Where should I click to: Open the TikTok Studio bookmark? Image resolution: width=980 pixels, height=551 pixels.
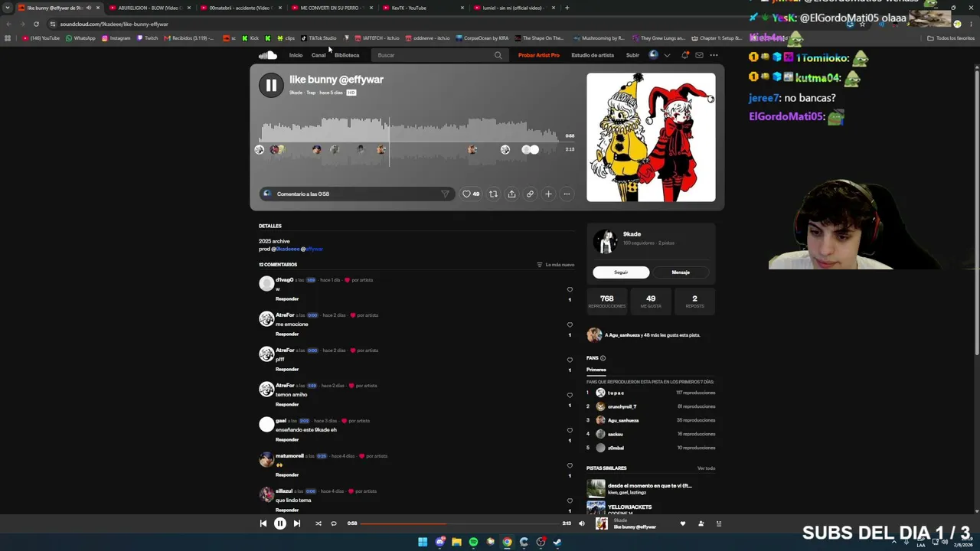click(318, 38)
